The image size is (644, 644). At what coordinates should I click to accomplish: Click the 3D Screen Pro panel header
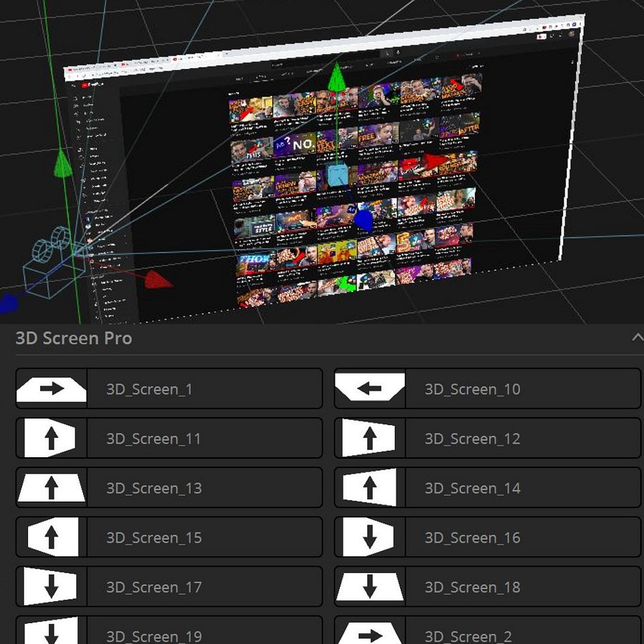(74, 338)
